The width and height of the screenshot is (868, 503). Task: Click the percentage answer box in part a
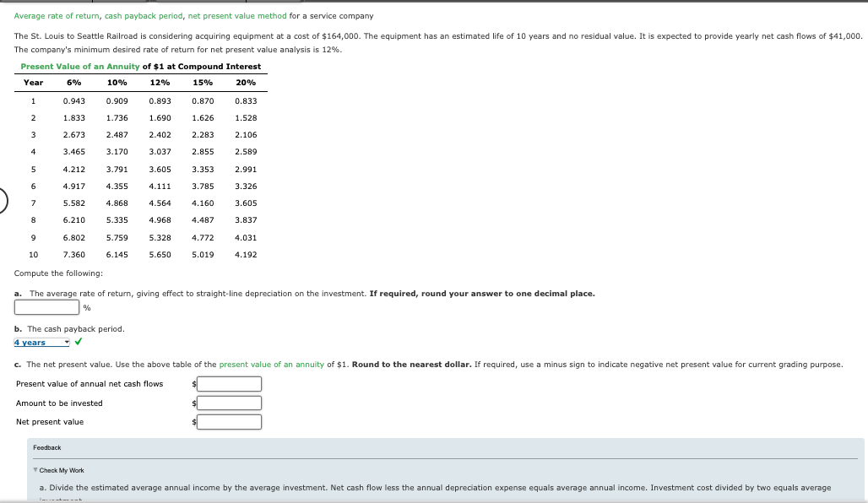(46, 306)
